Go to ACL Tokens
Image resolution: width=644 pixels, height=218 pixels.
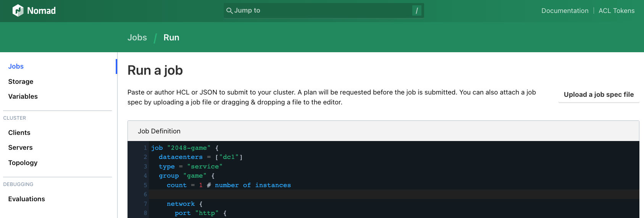click(x=616, y=11)
